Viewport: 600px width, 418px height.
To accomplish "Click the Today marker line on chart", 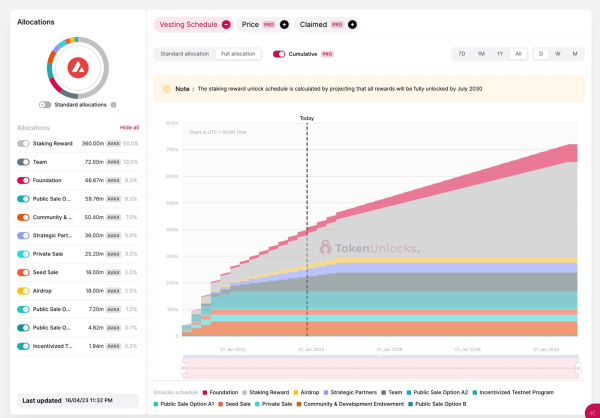I will (307, 230).
